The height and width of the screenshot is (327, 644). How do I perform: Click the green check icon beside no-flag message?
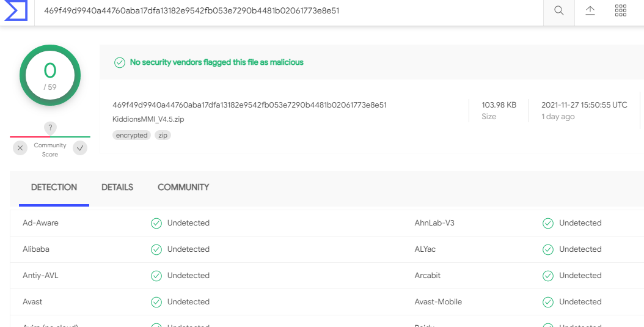[120, 62]
